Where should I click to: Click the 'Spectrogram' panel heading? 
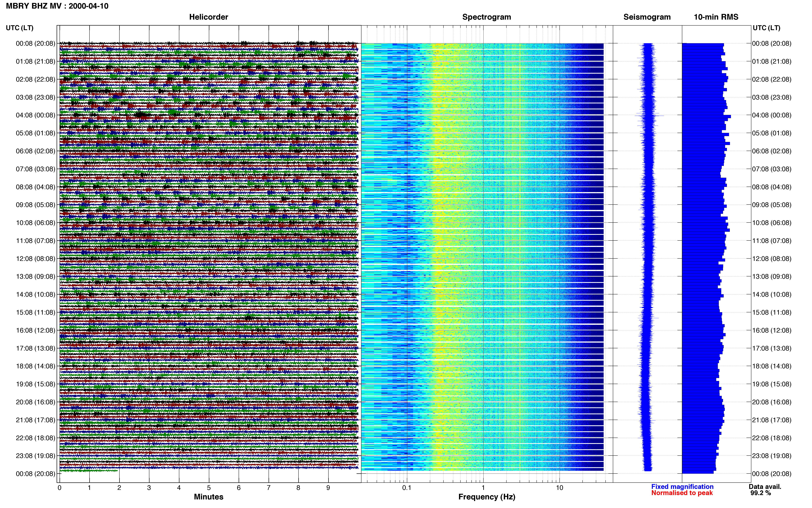point(487,17)
